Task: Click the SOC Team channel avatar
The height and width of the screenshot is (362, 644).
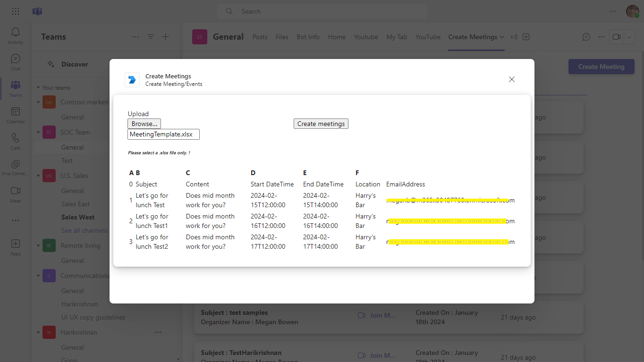Action: pyautogui.click(x=200, y=37)
